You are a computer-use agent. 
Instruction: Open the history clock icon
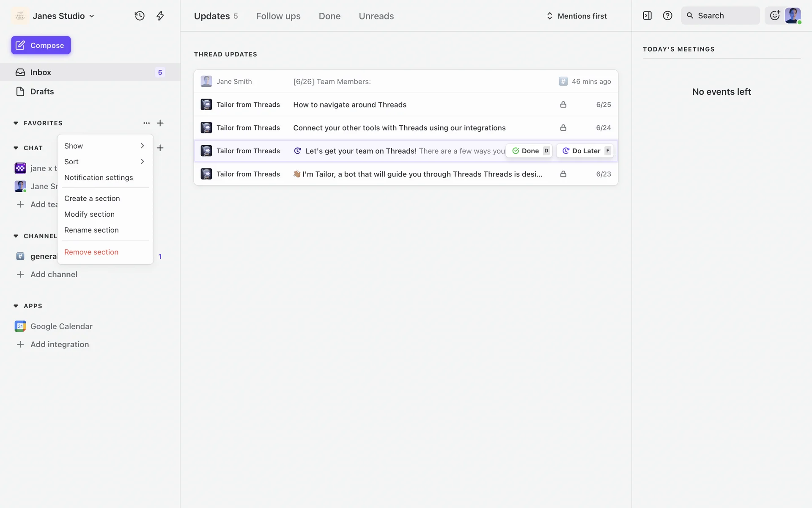click(x=140, y=16)
